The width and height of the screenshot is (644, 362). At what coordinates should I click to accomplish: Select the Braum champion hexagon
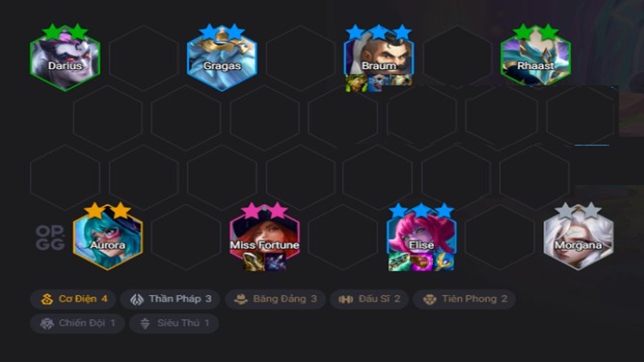pos(378,59)
